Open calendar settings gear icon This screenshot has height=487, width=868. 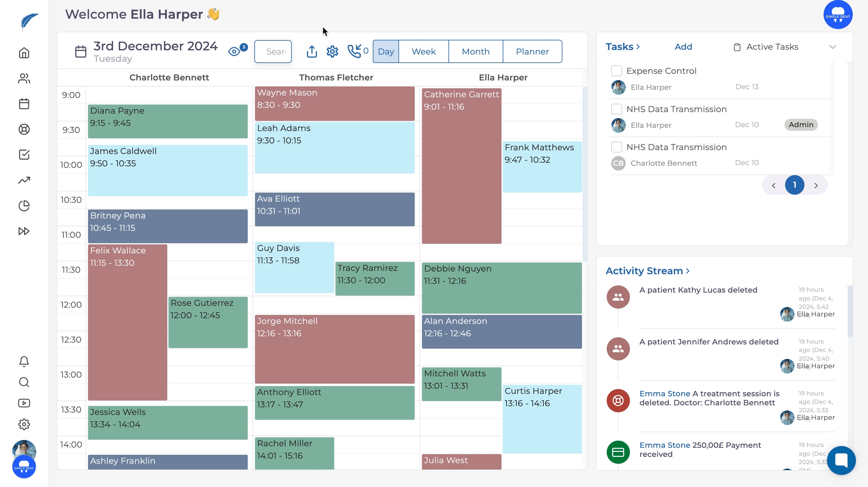pos(332,52)
